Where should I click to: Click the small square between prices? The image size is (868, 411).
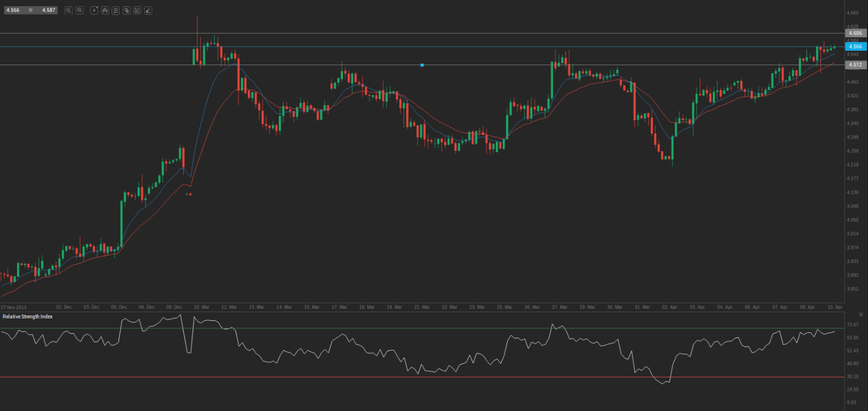tap(31, 10)
